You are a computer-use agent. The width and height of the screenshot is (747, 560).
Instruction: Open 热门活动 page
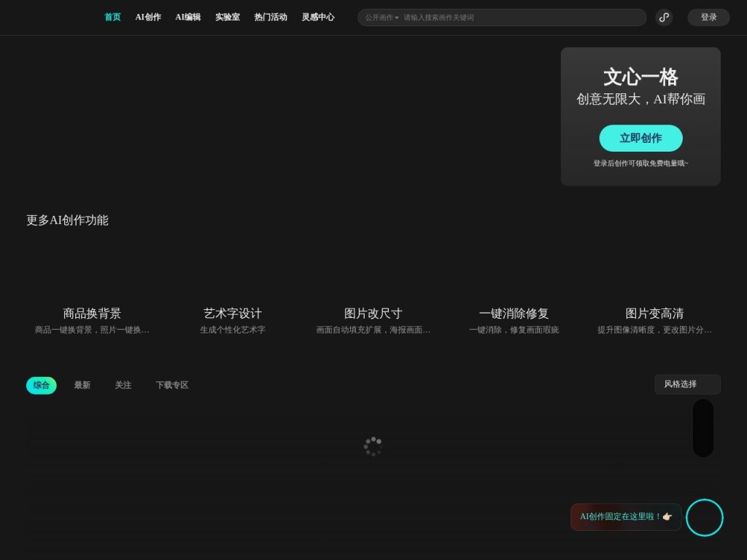click(271, 17)
